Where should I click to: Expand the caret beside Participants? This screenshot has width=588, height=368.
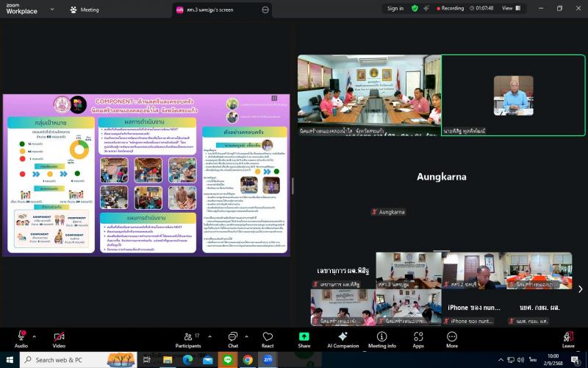(209, 336)
